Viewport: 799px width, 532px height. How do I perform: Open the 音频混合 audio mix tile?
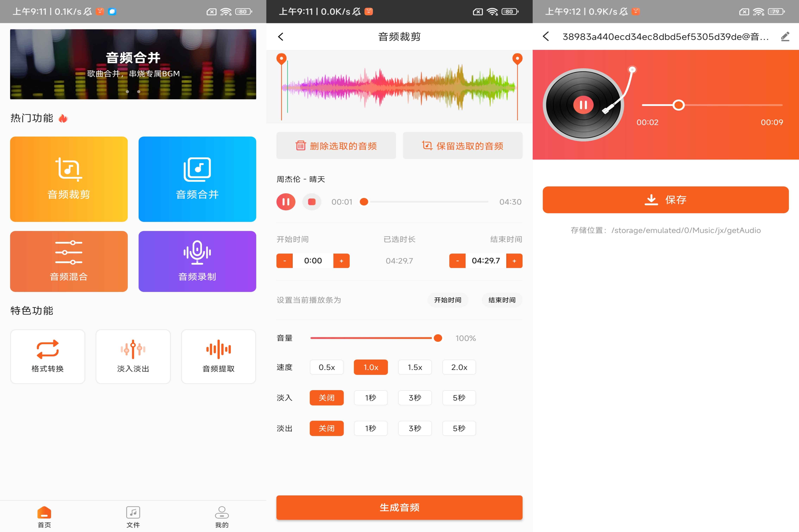(x=69, y=261)
